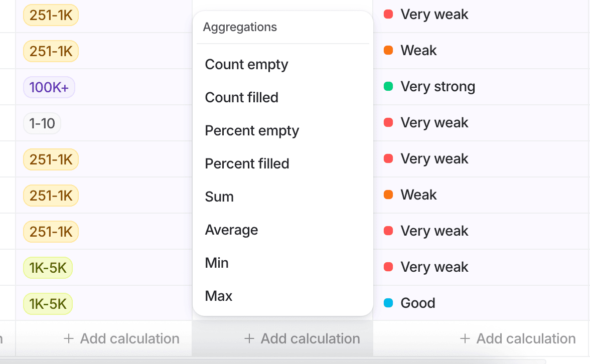Choose "Percent filled" from the menu
Screen dimensions: 590x364
tap(247, 163)
